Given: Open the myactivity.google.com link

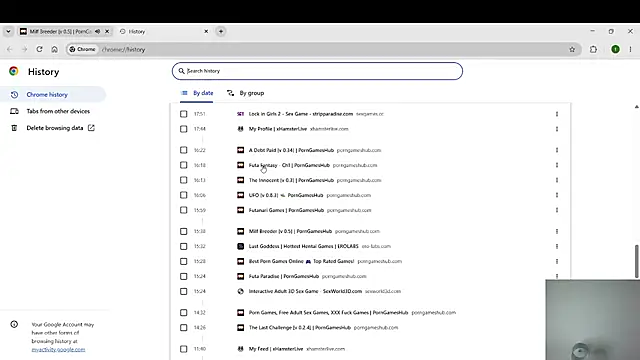Looking at the screenshot, I should [58, 349].
